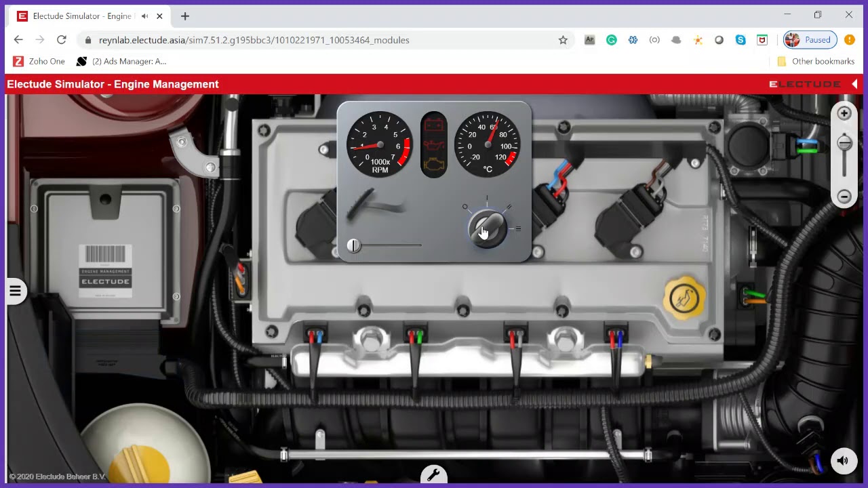
Task: Reload the current page
Action: click(x=62, y=40)
